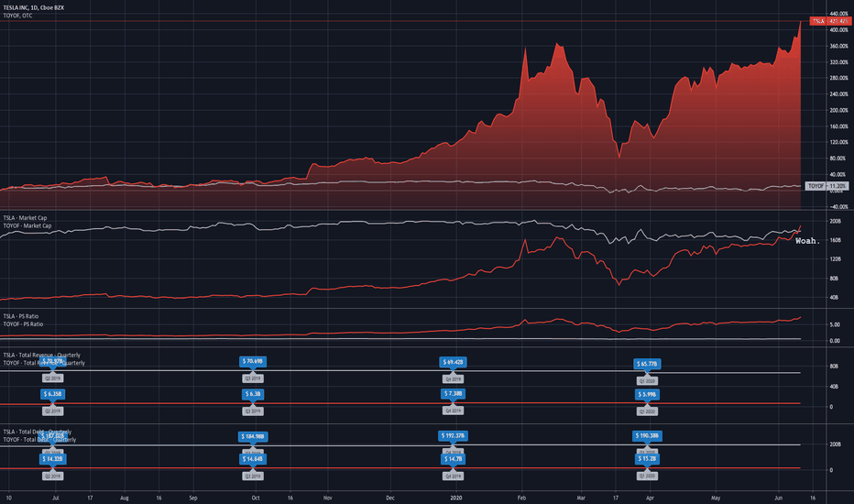
Task: Click the $14.64B total debt marker
Action: pos(253,459)
